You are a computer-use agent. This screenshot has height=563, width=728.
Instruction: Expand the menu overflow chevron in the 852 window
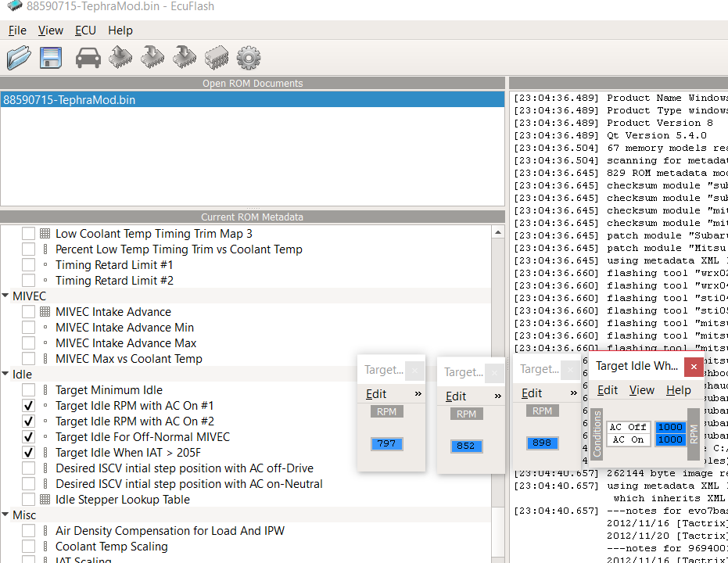(497, 396)
